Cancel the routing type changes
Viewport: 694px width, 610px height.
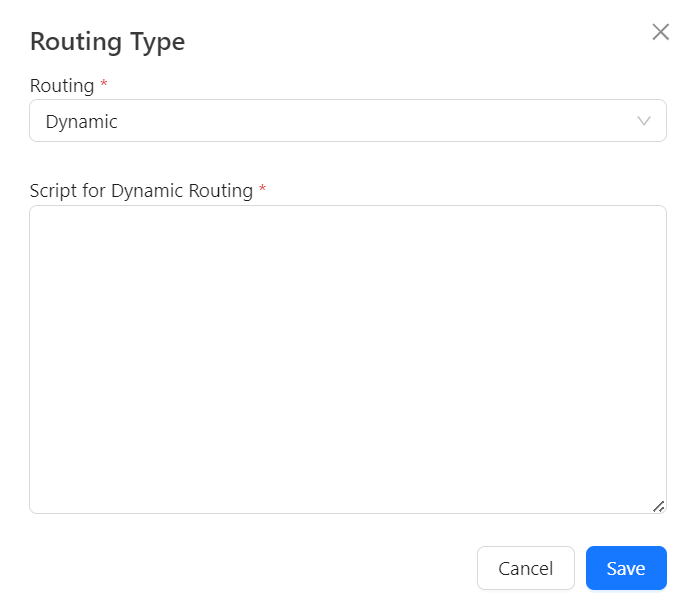click(x=525, y=568)
